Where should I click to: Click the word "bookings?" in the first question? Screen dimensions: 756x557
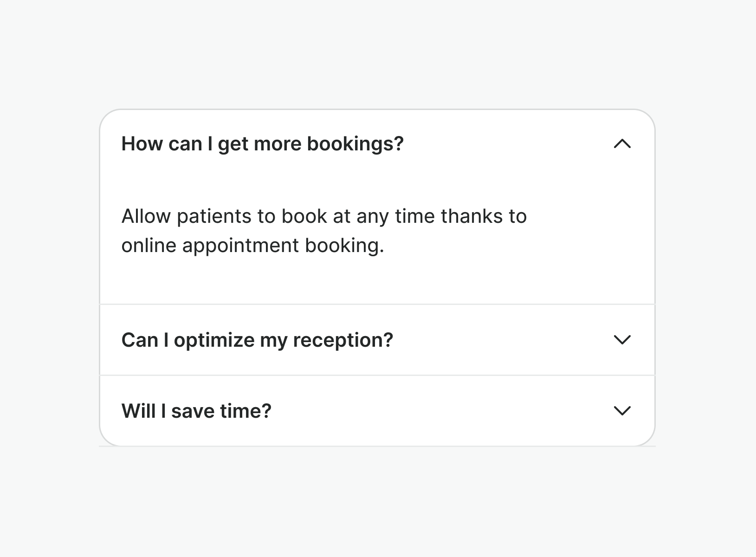pos(355,144)
